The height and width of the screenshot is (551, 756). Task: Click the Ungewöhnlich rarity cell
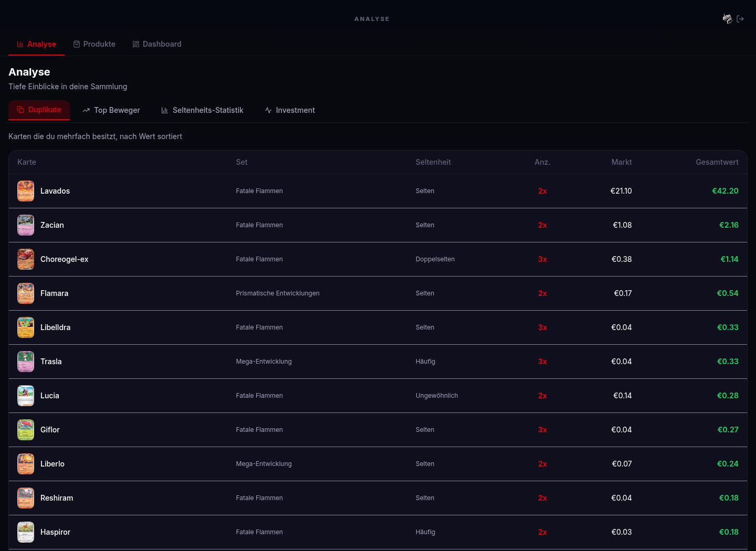point(437,396)
